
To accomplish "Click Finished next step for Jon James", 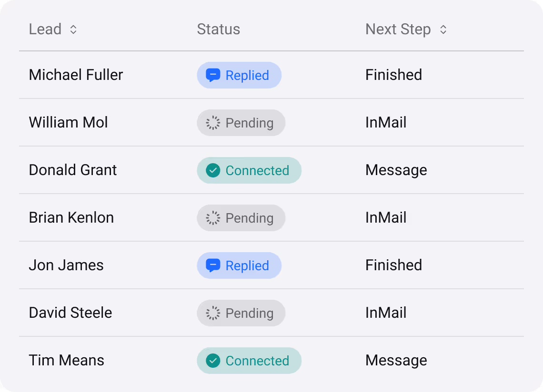I will coord(393,265).
